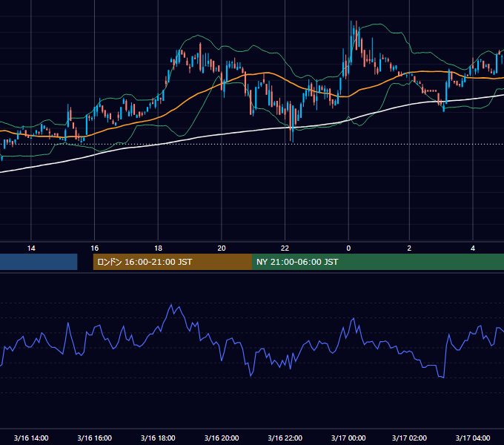
Task: Click the 3/16 14:00 date label
Action: coord(31,438)
